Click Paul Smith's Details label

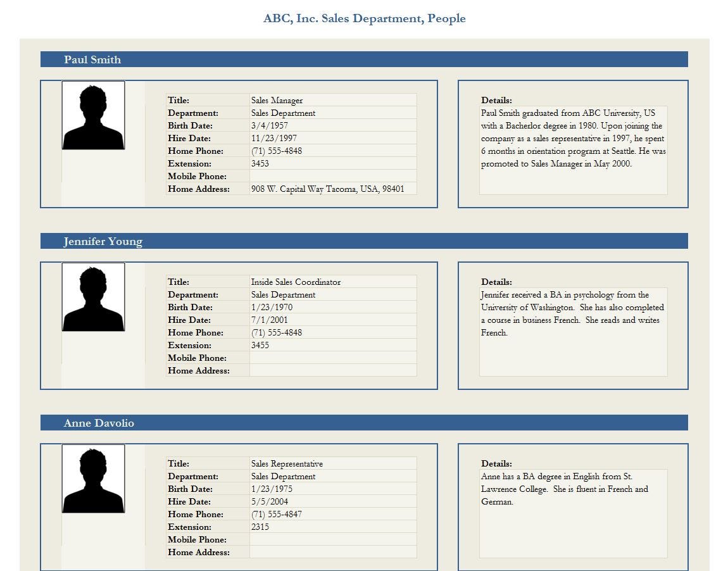(496, 100)
